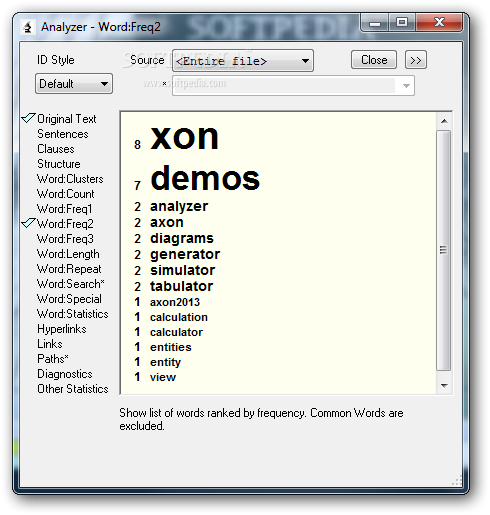Select the Clauses view

(56, 149)
